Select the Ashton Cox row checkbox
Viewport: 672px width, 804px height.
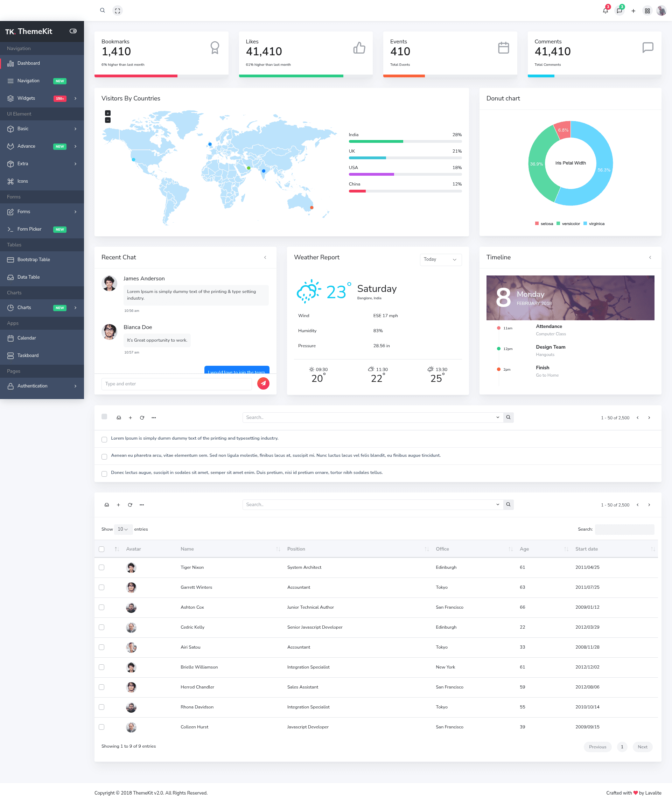101,607
